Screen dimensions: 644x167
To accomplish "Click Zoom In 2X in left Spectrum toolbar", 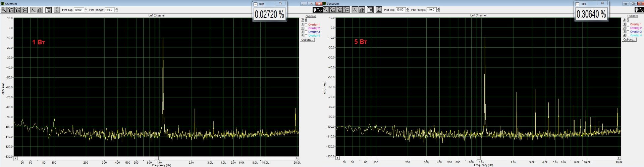I will click(x=11, y=10).
